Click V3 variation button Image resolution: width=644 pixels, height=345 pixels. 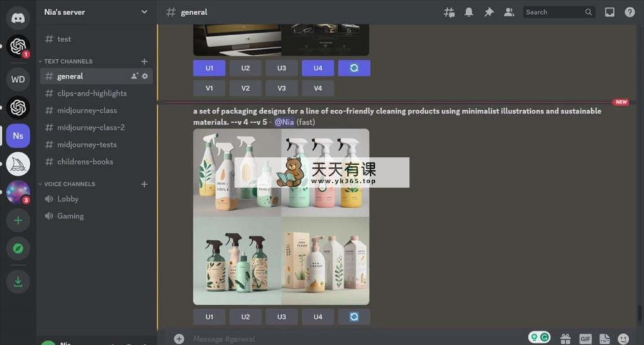click(x=282, y=88)
